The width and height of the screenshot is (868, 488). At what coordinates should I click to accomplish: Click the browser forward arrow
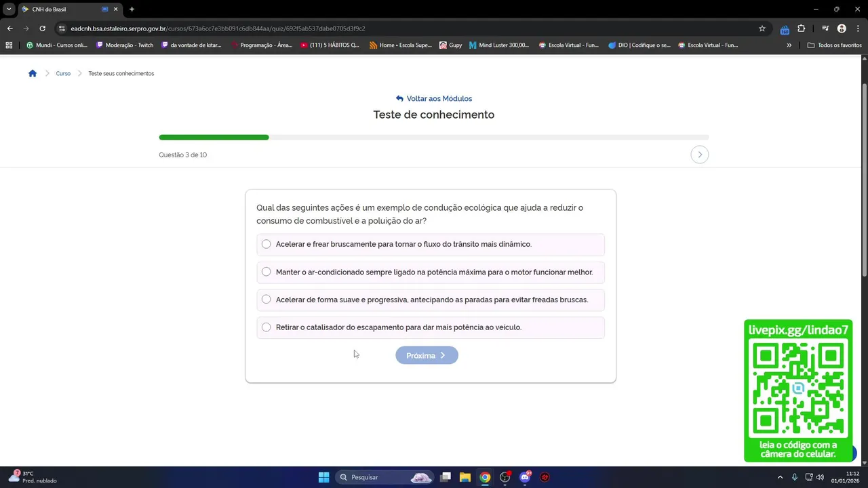(26, 28)
